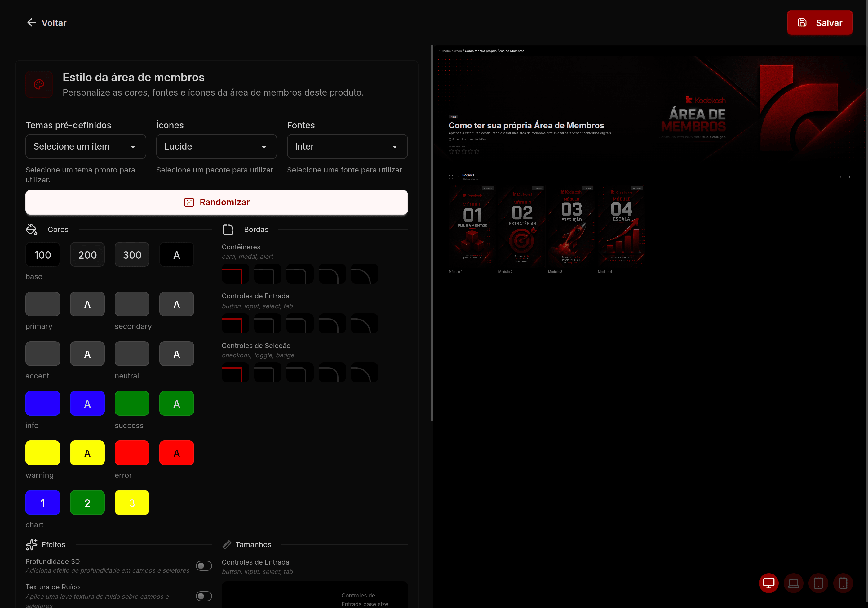Choose the accent color swatch
868x608 pixels.
tap(43, 354)
